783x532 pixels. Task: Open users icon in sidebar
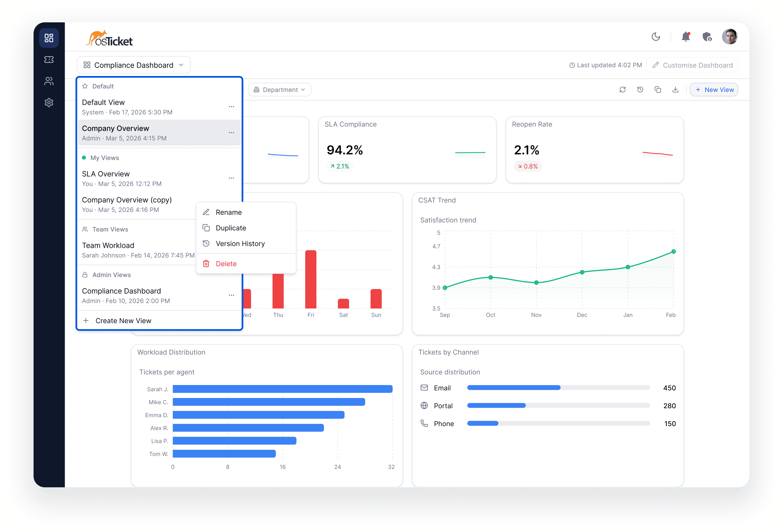pyautogui.click(x=49, y=81)
